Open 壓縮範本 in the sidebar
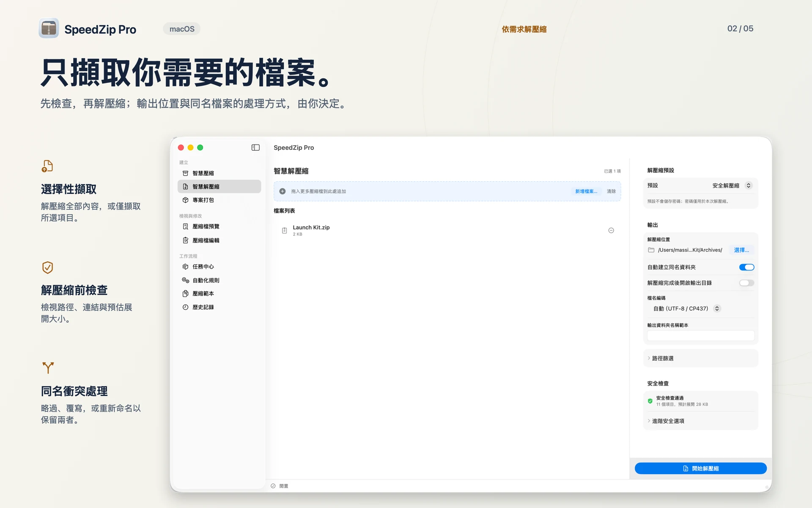 (x=219, y=293)
